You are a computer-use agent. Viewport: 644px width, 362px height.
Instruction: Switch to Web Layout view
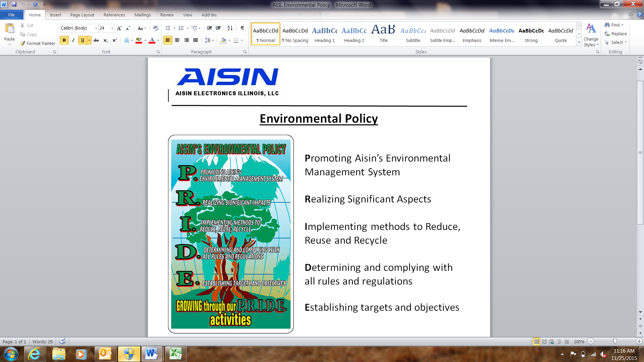(551, 342)
